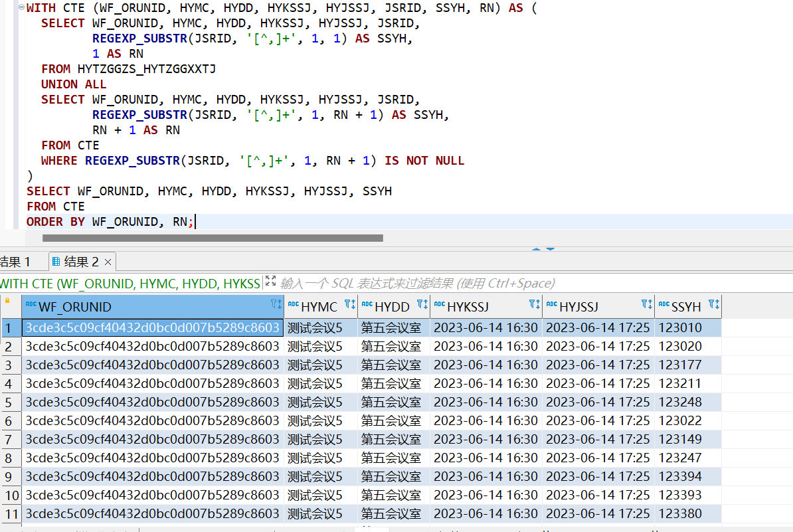Screen dimensions: 793x532
Task: Open the HYMC column filter/sort icon
Action: tap(350, 304)
